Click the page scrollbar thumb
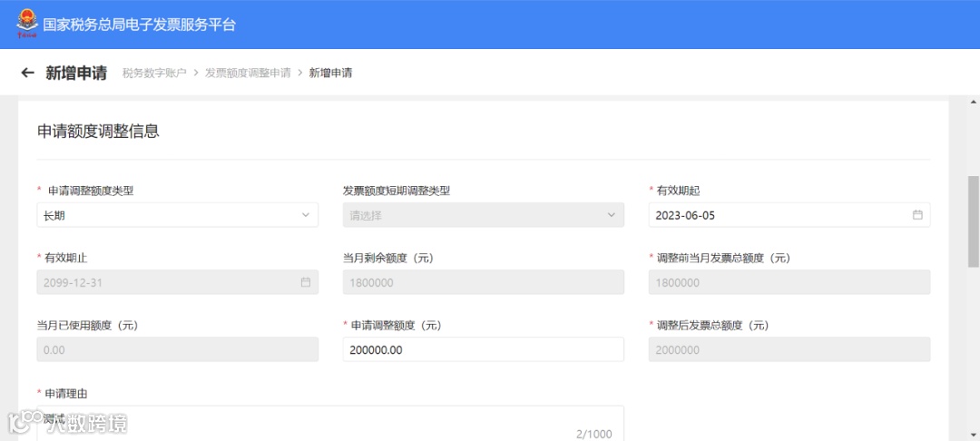This screenshot has height=441, width=980. [973, 221]
